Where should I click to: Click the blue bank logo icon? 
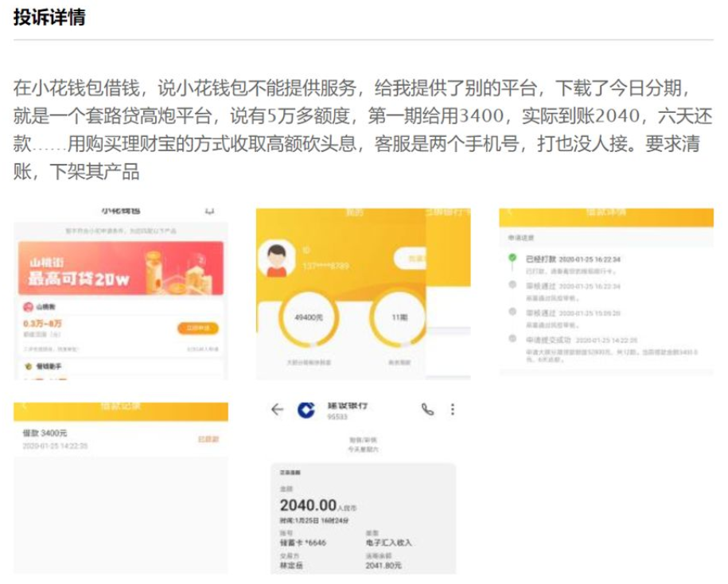[x=306, y=411]
